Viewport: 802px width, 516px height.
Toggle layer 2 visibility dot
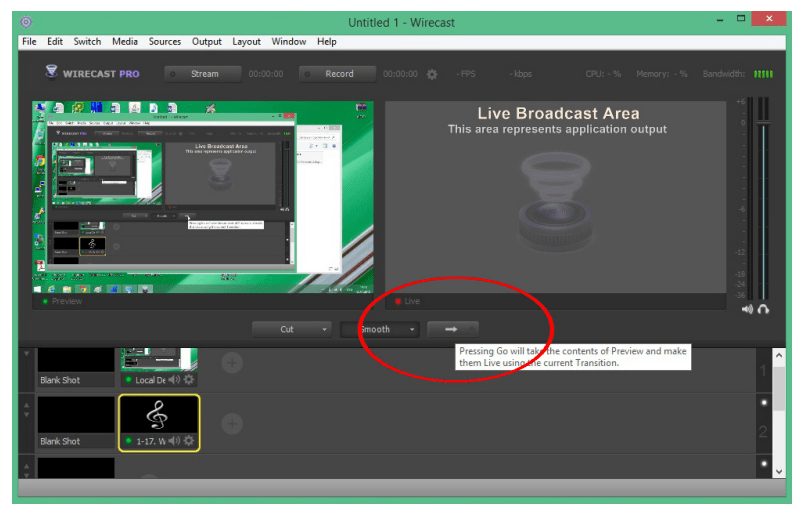(764, 402)
